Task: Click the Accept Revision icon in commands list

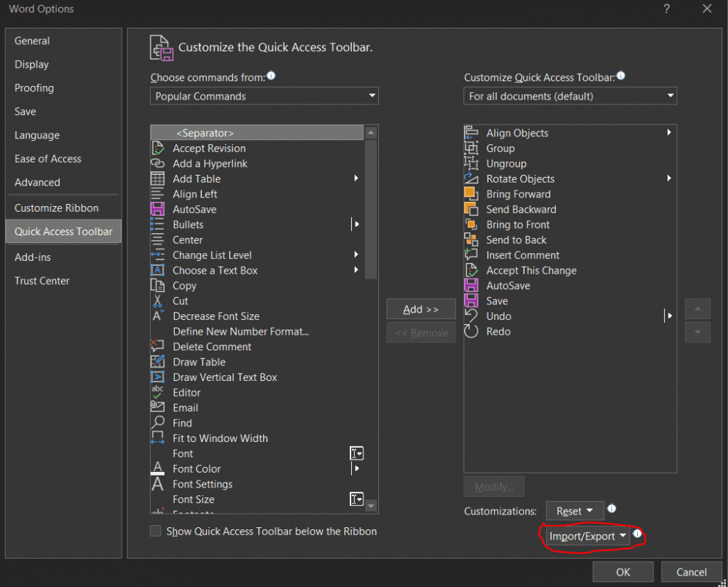Action: click(x=158, y=148)
